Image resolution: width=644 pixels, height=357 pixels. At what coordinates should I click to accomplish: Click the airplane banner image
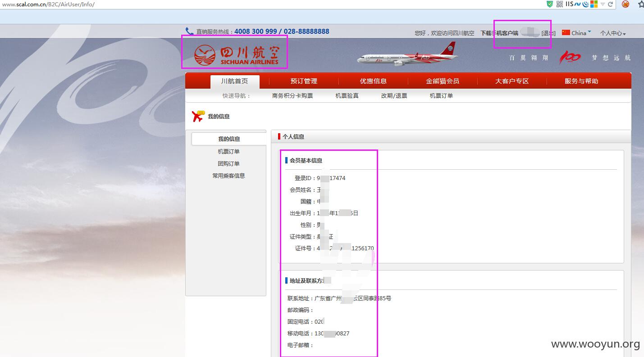pos(407,55)
